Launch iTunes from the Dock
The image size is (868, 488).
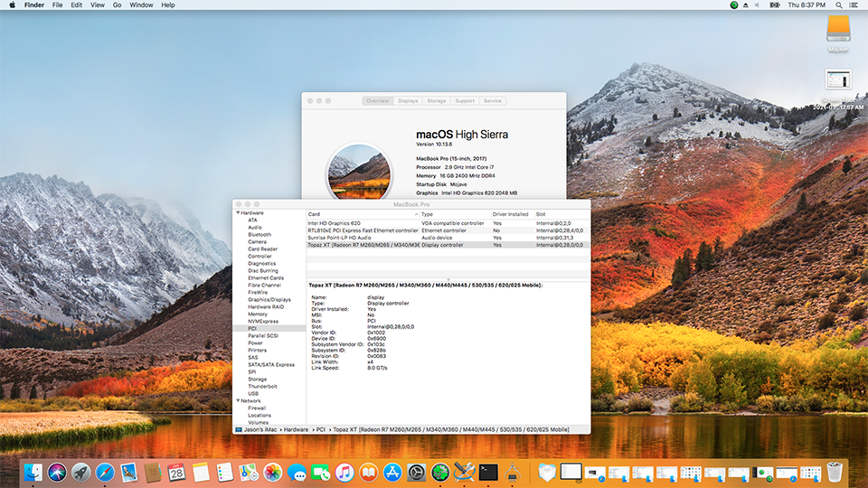344,472
